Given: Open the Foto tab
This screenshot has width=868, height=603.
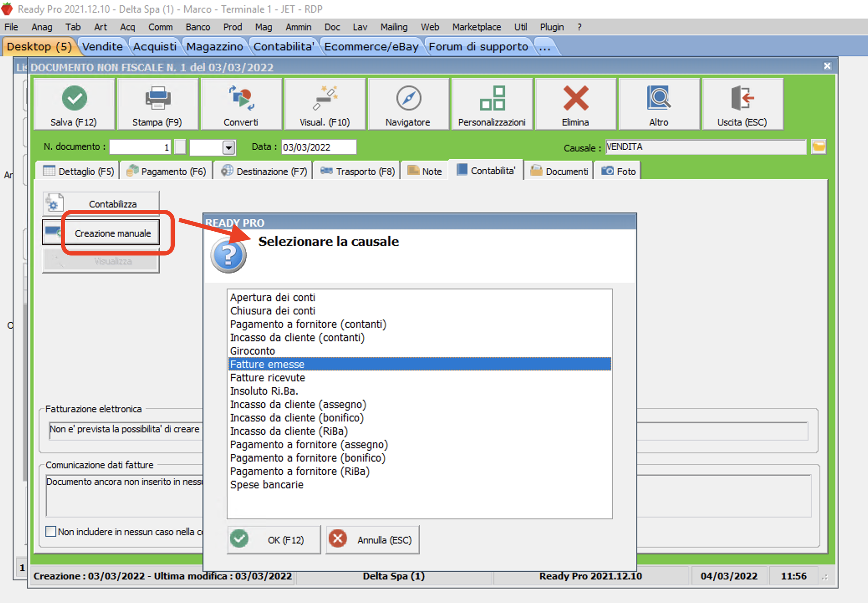Looking at the screenshot, I should [x=618, y=171].
